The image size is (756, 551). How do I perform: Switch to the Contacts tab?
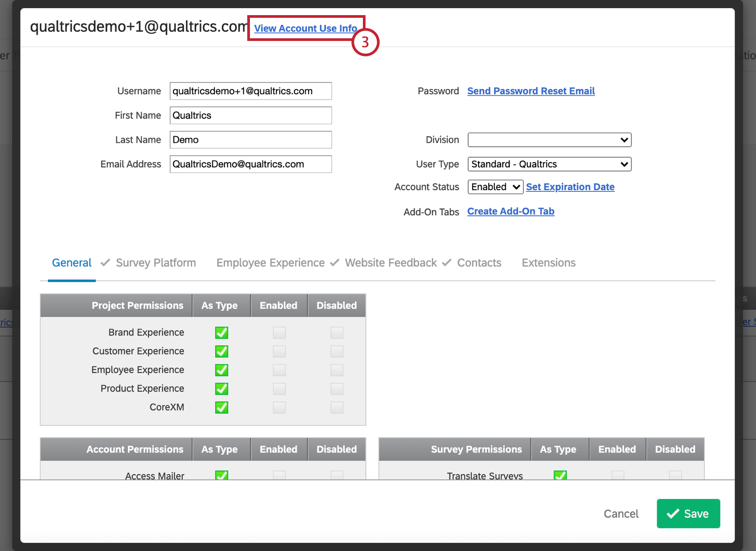click(479, 263)
